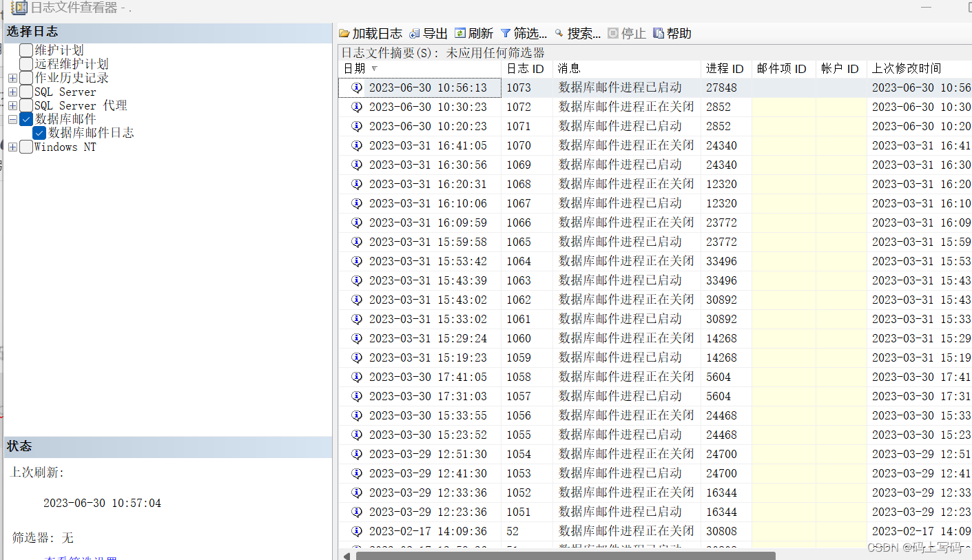Click the 加载日志 toolbar label
This screenshot has width=972, height=560.
tap(378, 34)
